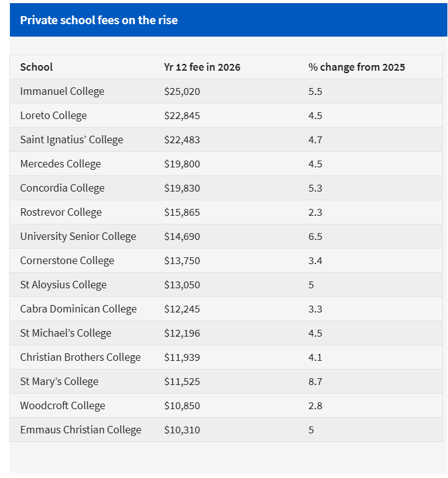Viewport: 448px width, 478px height.
Task: Click the Cornerstone College entry
Action: [67, 260]
